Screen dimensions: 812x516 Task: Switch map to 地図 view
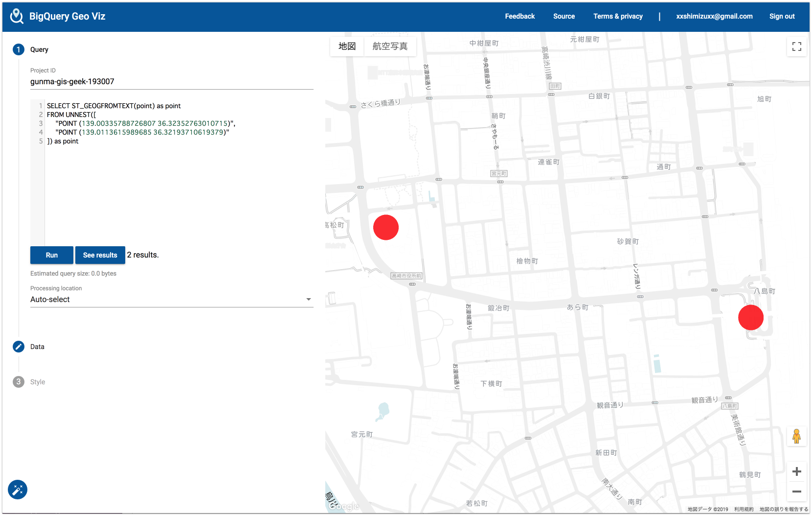point(347,46)
